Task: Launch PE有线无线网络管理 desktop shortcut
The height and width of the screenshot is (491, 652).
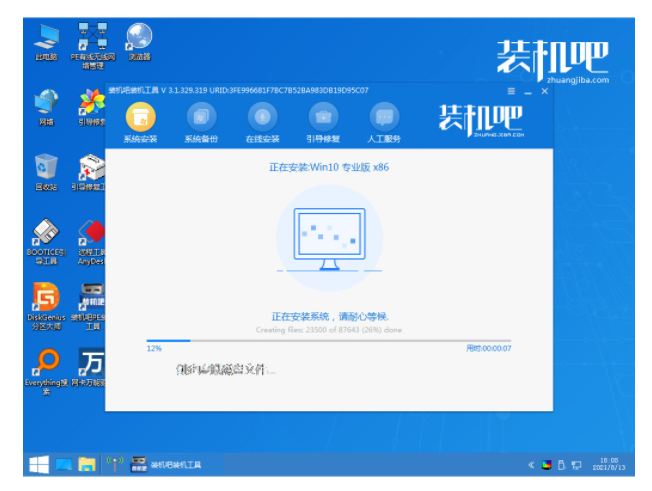Action: (x=93, y=46)
